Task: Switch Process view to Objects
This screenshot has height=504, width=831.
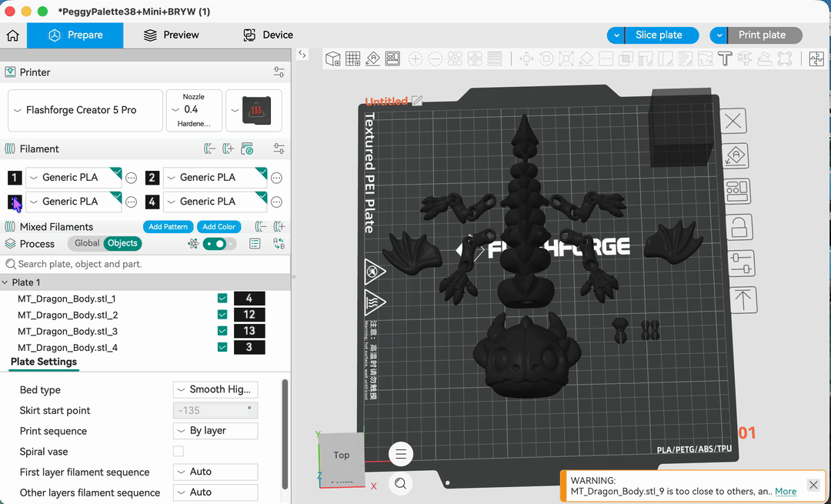Action: [122, 243]
